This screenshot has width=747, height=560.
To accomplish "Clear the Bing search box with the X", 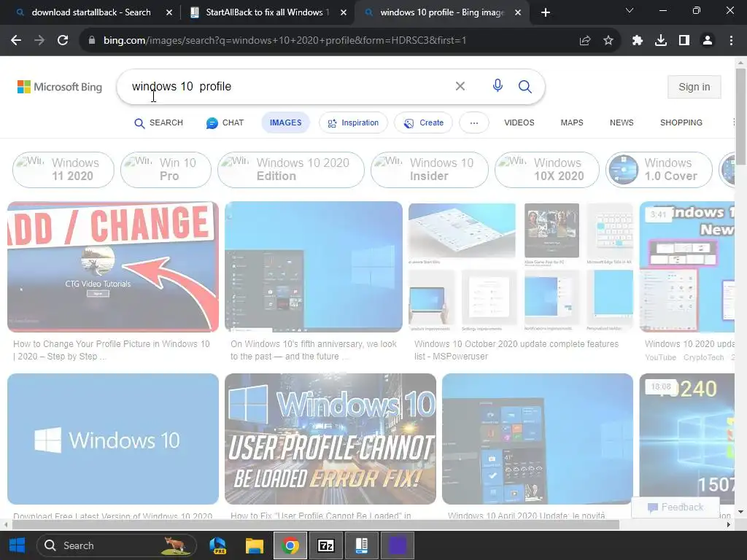I will 460,86.
